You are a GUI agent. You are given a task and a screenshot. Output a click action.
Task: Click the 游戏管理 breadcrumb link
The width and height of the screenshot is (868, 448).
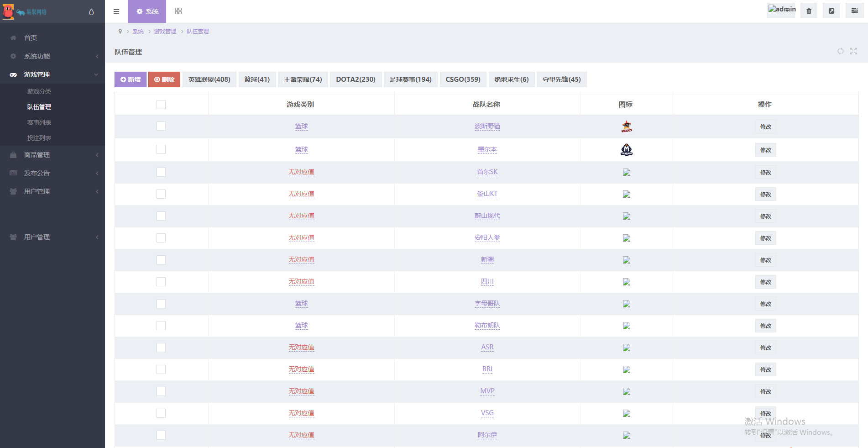click(165, 32)
